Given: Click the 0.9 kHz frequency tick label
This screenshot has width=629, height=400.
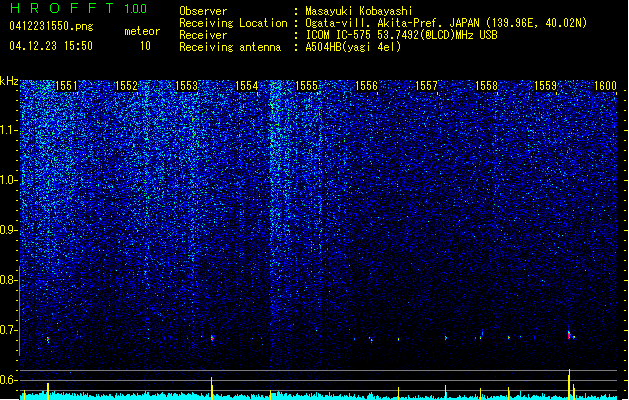Looking at the screenshot, I should [x=9, y=230].
